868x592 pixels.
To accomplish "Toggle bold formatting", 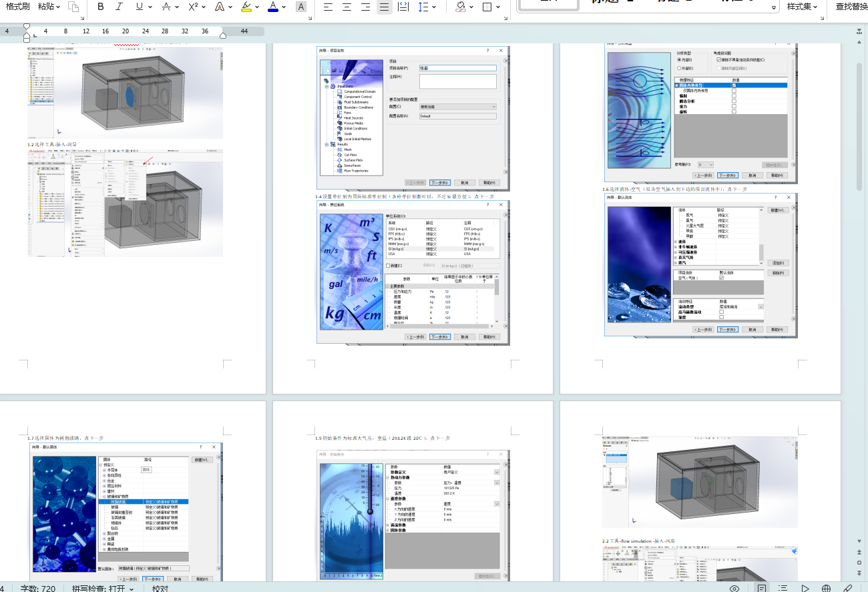I will pyautogui.click(x=100, y=7).
